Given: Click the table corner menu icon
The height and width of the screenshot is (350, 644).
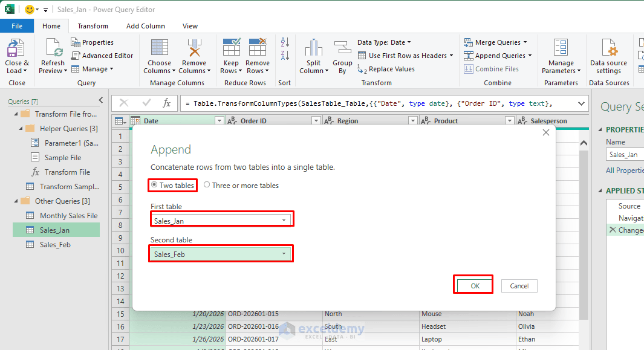Looking at the screenshot, I should click(120, 121).
